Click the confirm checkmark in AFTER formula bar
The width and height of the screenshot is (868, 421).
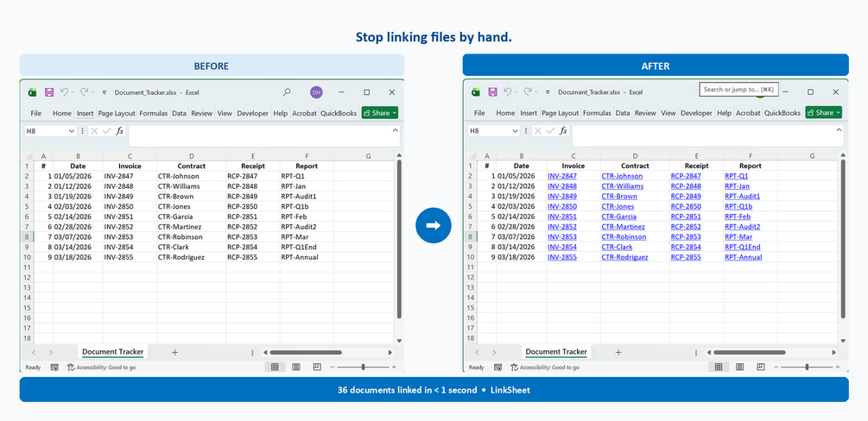click(x=550, y=131)
